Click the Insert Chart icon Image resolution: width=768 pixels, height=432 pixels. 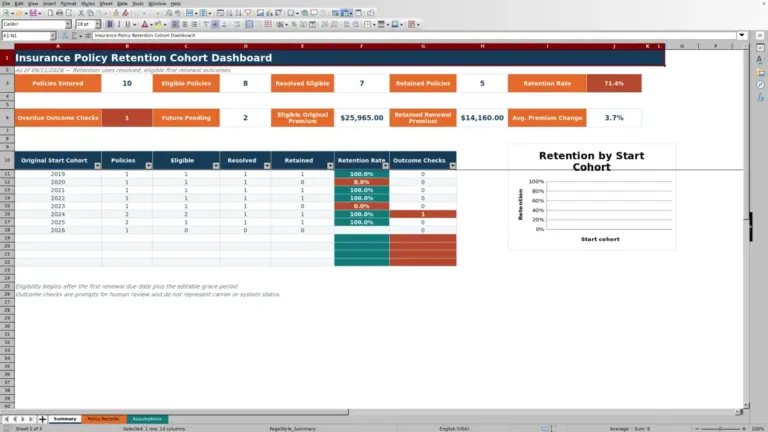point(269,13)
